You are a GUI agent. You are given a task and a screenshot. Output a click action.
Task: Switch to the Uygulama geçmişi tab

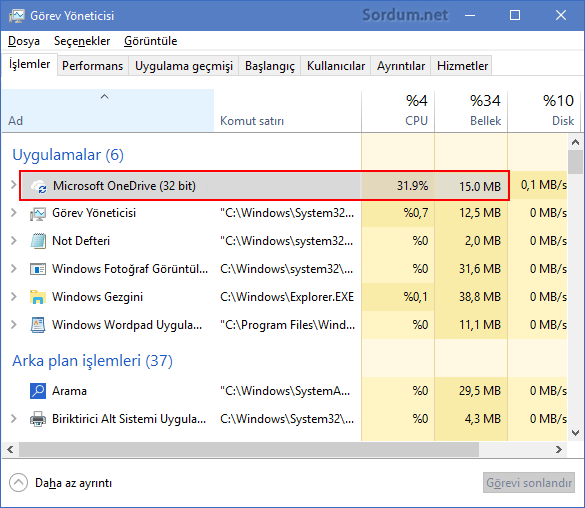click(x=184, y=66)
